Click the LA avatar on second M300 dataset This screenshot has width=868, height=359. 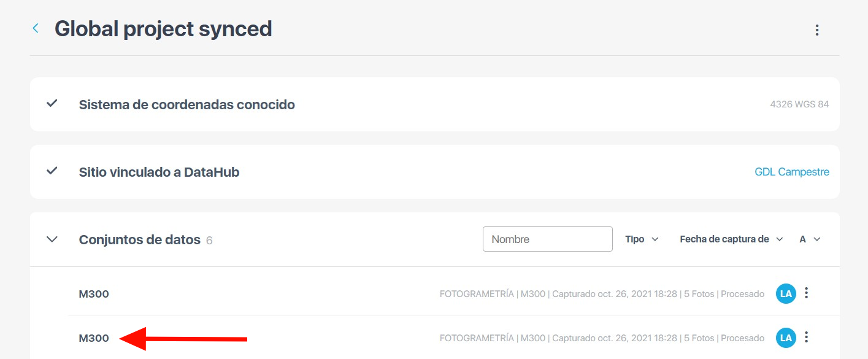click(x=786, y=338)
